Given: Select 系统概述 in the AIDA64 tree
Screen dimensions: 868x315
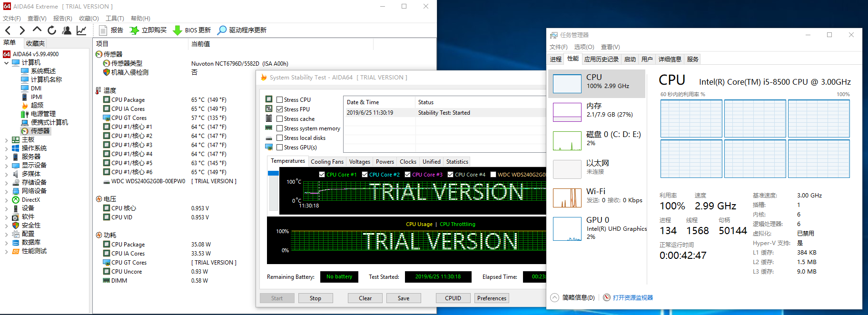Looking at the screenshot, I should click(43, 71).
